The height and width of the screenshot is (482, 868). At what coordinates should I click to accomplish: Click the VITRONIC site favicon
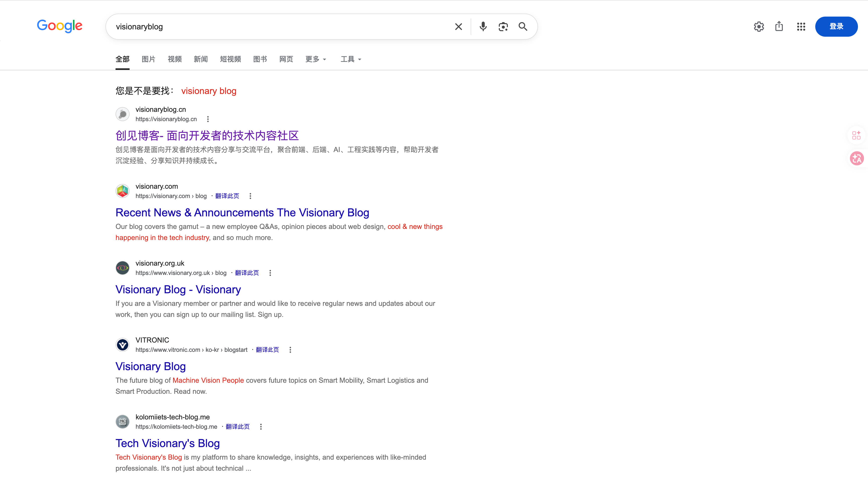122,345
